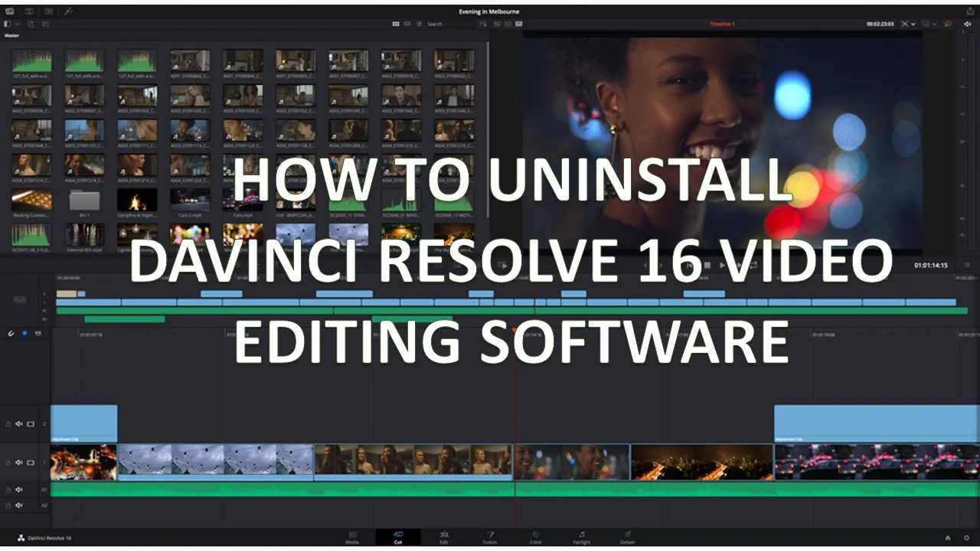
Task: Select the Bin 1 folder thumbnail
Action: (84, 201)
